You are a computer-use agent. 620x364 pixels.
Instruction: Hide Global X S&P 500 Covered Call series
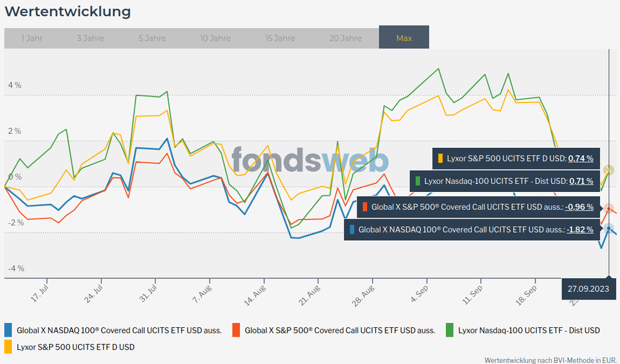340,330
